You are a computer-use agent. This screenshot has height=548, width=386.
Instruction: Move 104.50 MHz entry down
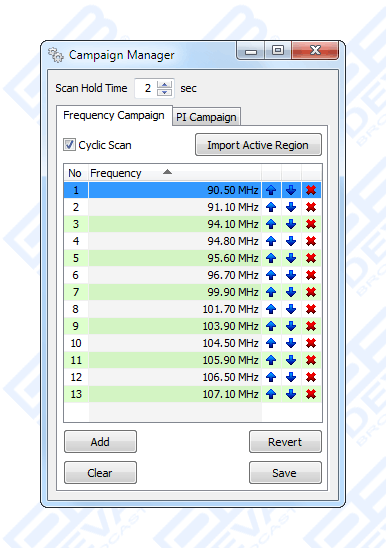coord(291,343)
